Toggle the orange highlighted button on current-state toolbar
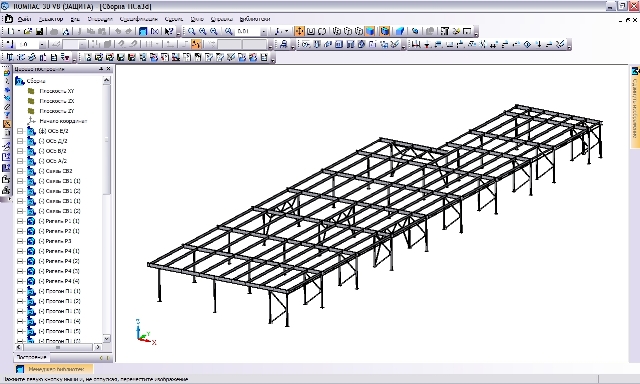640x384 pixels. [196, 44]
